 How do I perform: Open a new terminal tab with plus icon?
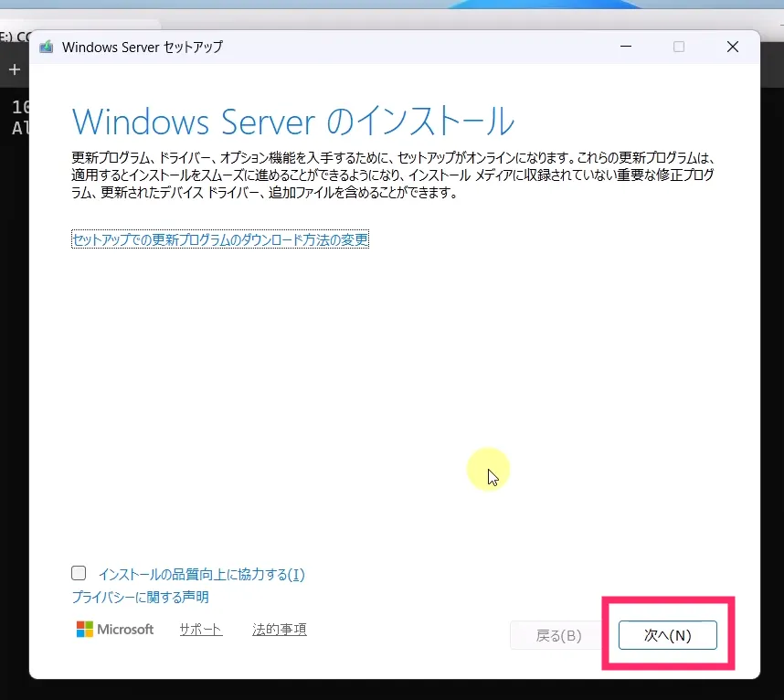(x=14, y=70)
